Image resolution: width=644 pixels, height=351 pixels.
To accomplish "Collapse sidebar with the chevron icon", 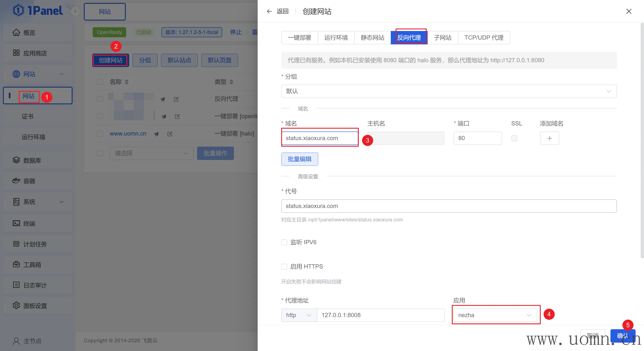I will [75, 11].
